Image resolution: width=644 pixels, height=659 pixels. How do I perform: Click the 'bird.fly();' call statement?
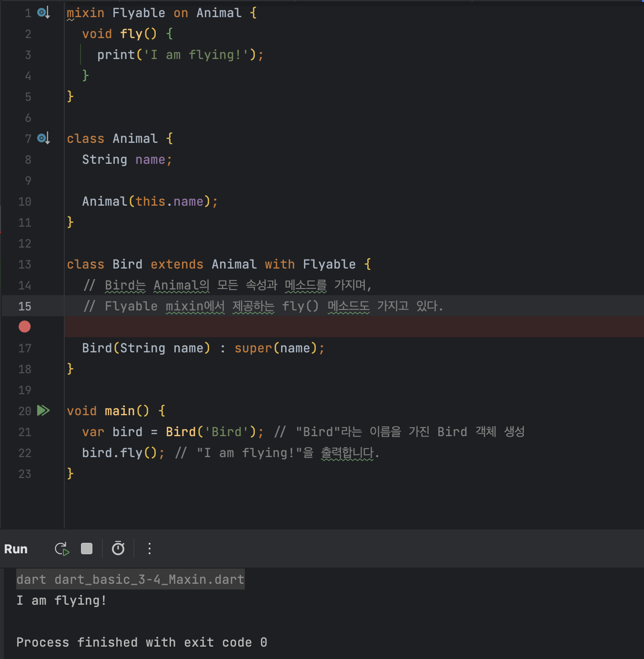tap(123, 453)
